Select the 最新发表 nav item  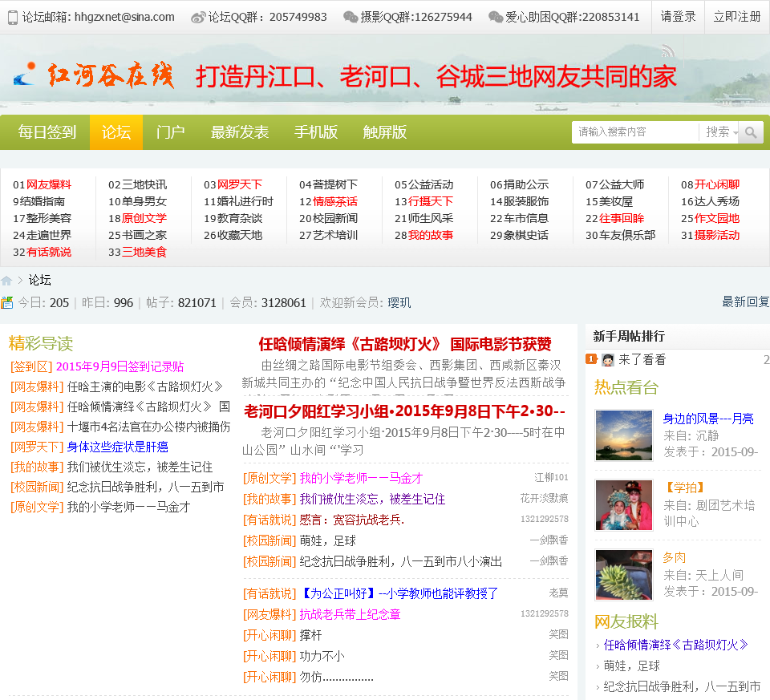[x=239, y=132]
